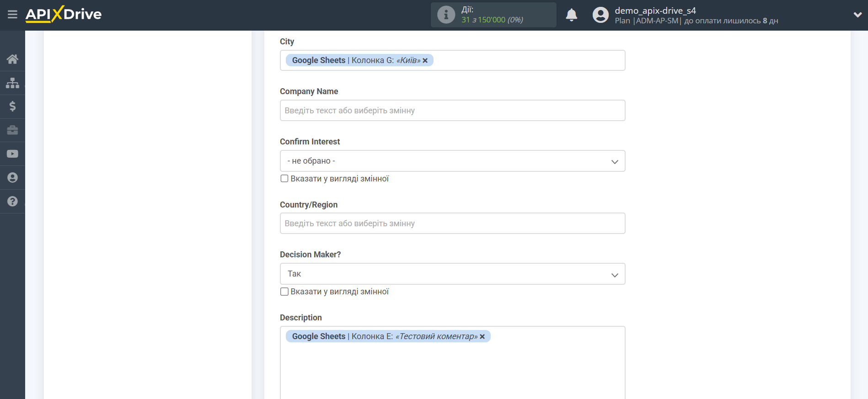This screenshot has height=399, width=868.
Task: Open the briefcase services icon
Action: 12,130
